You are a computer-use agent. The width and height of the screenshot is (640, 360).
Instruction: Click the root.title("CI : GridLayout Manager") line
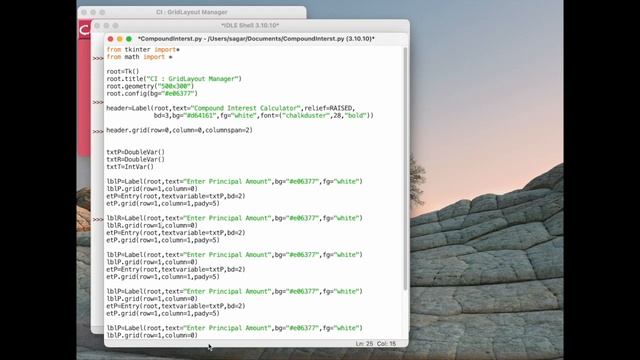click(x=174, y=79)
